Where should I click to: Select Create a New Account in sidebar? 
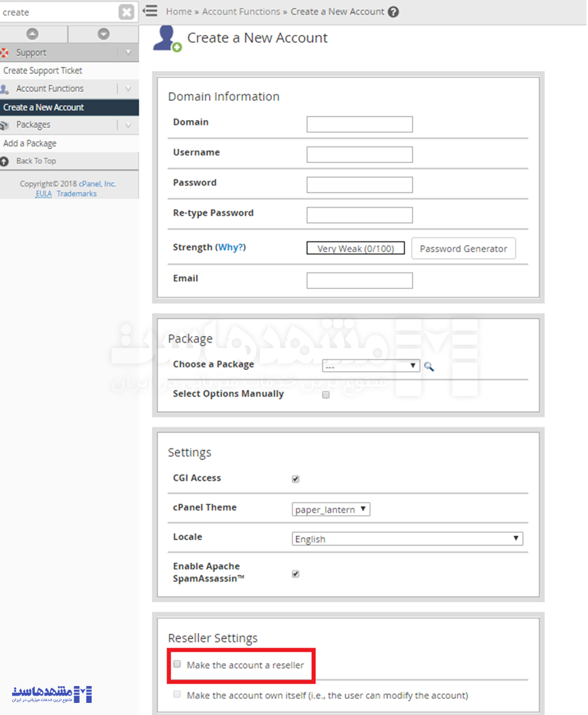point(43,107)
